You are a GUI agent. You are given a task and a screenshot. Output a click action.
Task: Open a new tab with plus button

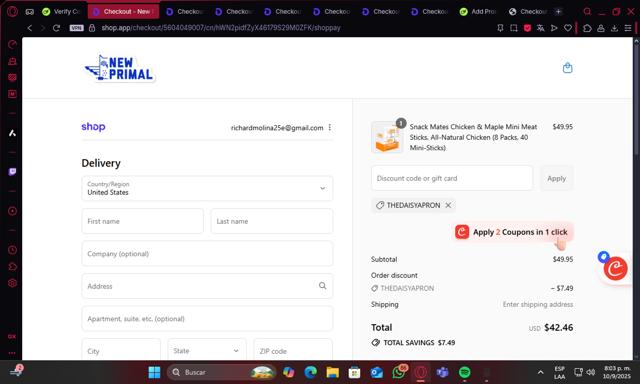(x=558, y=11)
